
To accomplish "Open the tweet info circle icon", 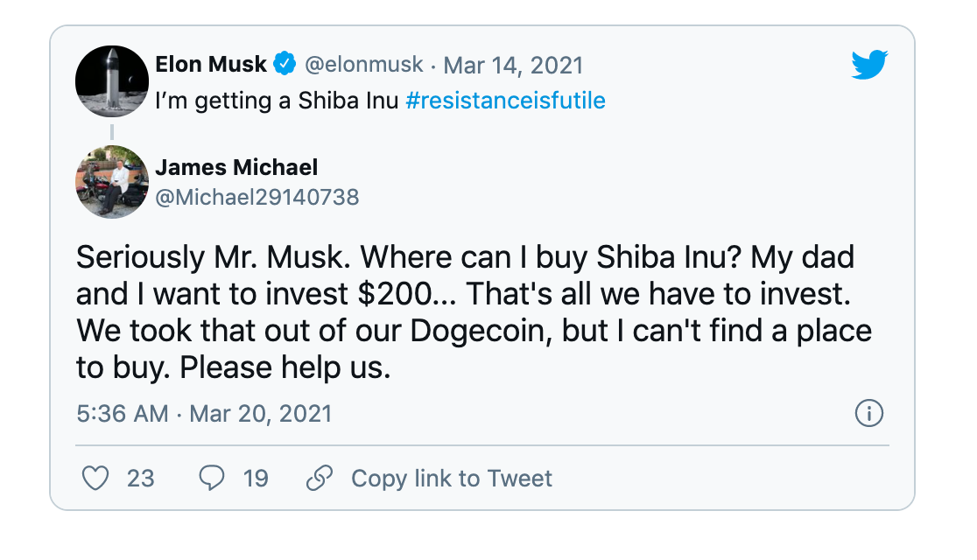I will click(x=868, y=413).
